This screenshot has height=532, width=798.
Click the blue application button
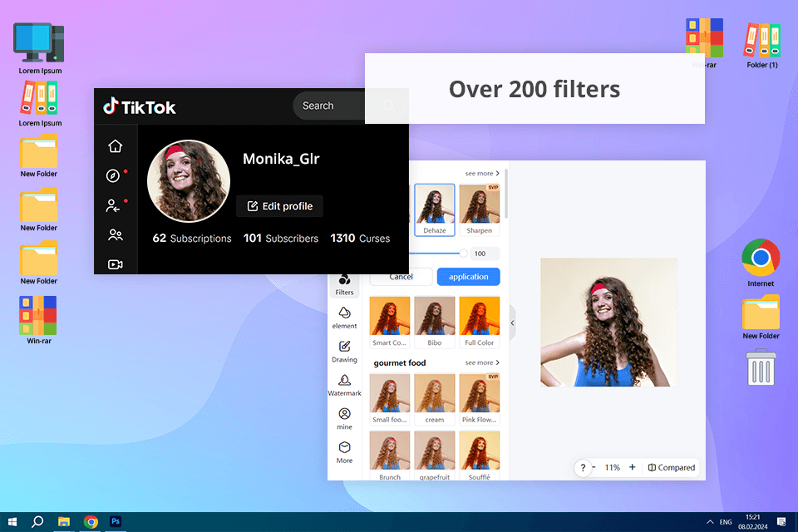468,277
